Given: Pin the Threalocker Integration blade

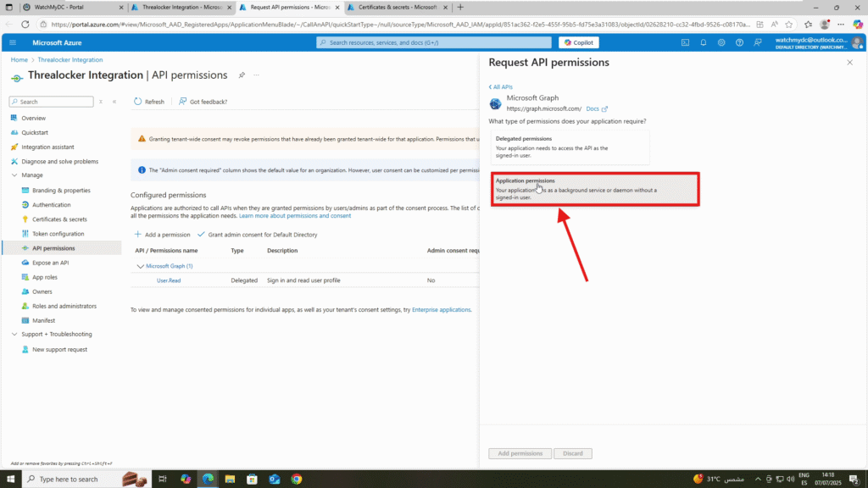Looking at the screenshot, I should pos(242,75).
